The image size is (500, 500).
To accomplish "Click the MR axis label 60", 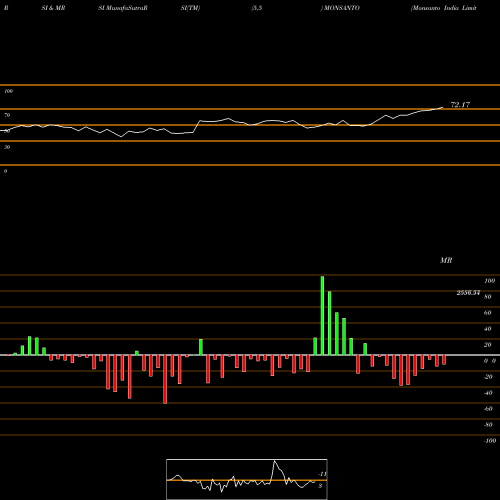I will tap(488, 313).
